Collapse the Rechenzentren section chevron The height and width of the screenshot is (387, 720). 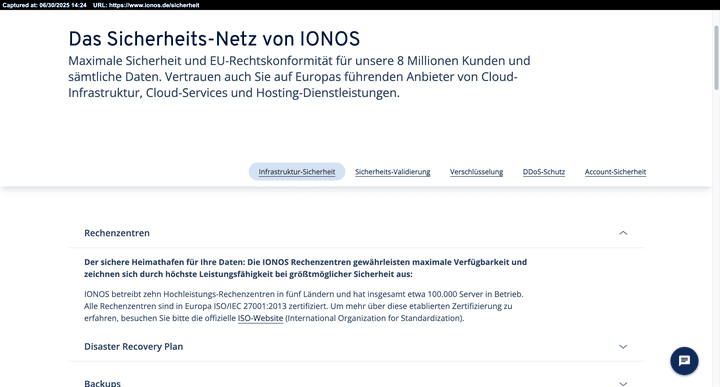[x=623, y=233]
